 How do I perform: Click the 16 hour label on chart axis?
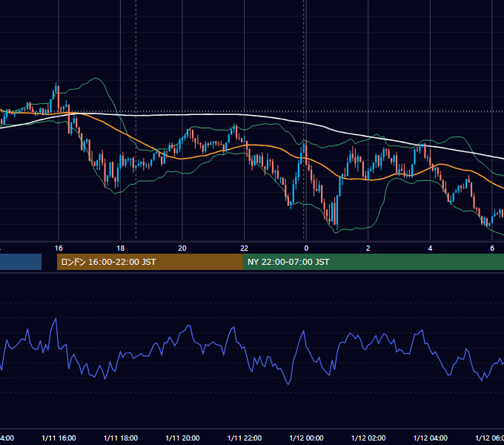(x=59, y=248)
